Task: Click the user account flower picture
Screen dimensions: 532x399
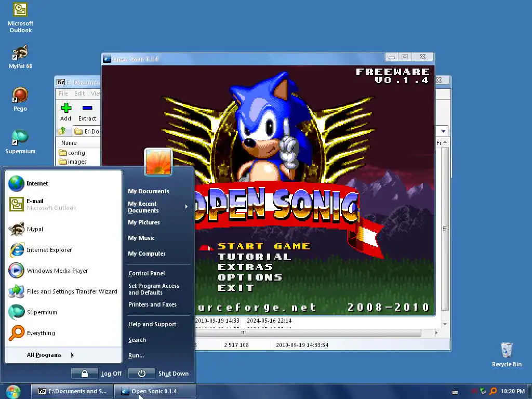Action: pyautogui.click(x=158, y=162)
